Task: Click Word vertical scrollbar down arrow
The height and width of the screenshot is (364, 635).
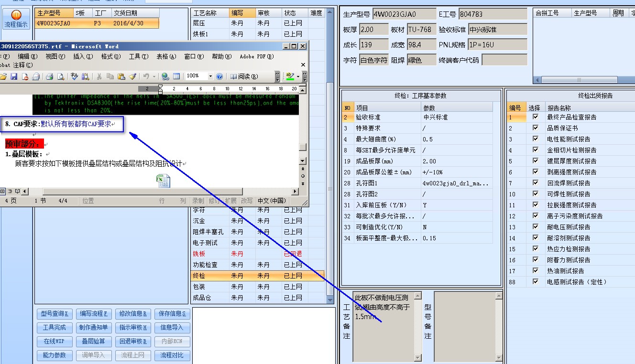Action: (303, 162)
